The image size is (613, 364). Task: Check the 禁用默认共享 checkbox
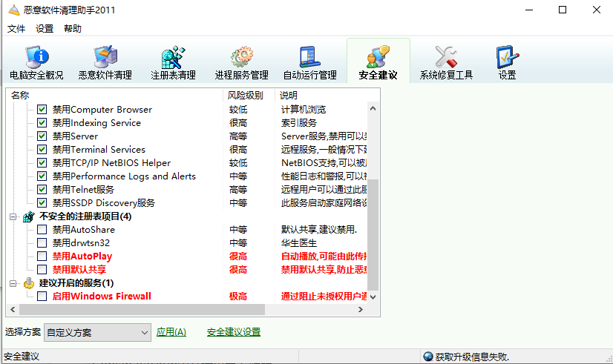pyautogui.click(x=42, y=270)
